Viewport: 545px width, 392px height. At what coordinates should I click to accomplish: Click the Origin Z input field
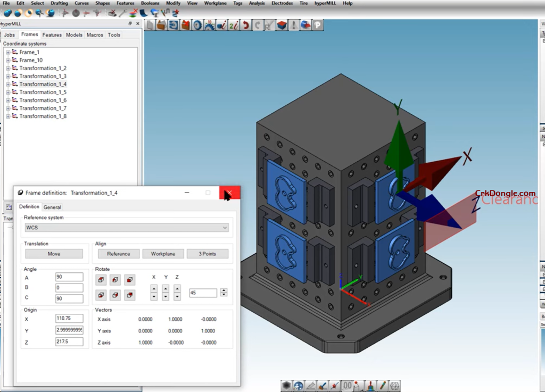69,341
